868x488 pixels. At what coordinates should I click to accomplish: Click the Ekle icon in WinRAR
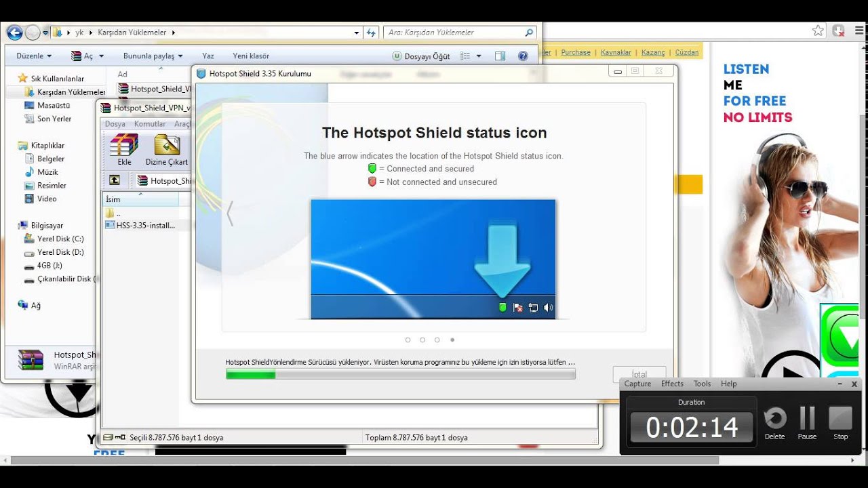click(124, 149)
